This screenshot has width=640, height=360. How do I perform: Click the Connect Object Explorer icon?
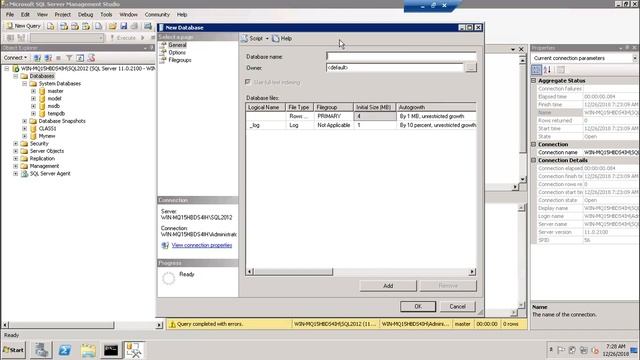click(37, 58)
